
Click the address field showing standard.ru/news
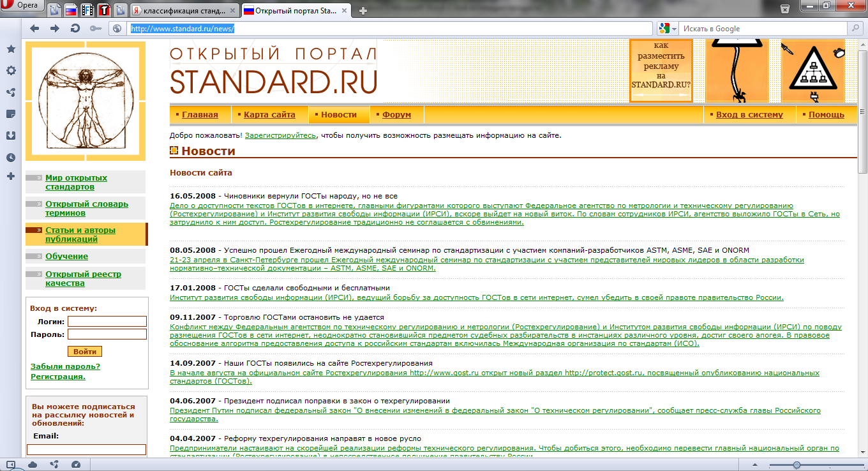(391, 28)
